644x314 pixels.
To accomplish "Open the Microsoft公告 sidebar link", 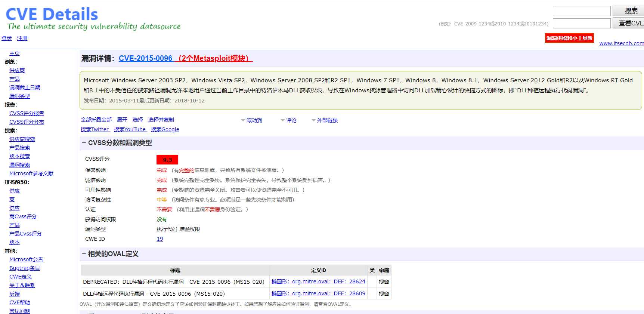I will [x=26, y=259].
